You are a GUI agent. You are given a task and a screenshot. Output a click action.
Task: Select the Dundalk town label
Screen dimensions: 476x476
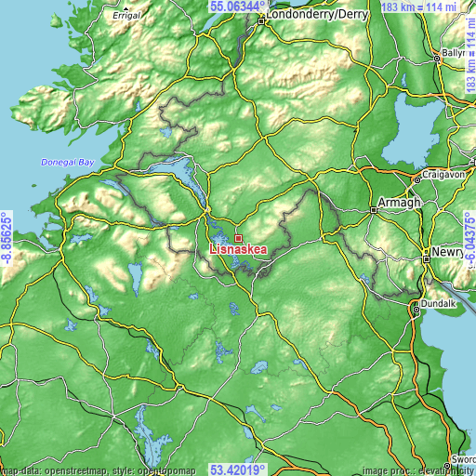(439, 304)
